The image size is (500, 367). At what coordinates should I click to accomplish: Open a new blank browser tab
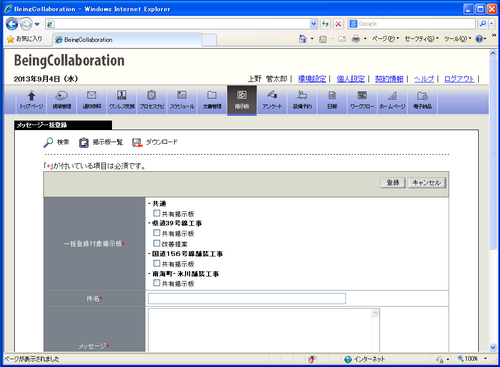point(209,40)
